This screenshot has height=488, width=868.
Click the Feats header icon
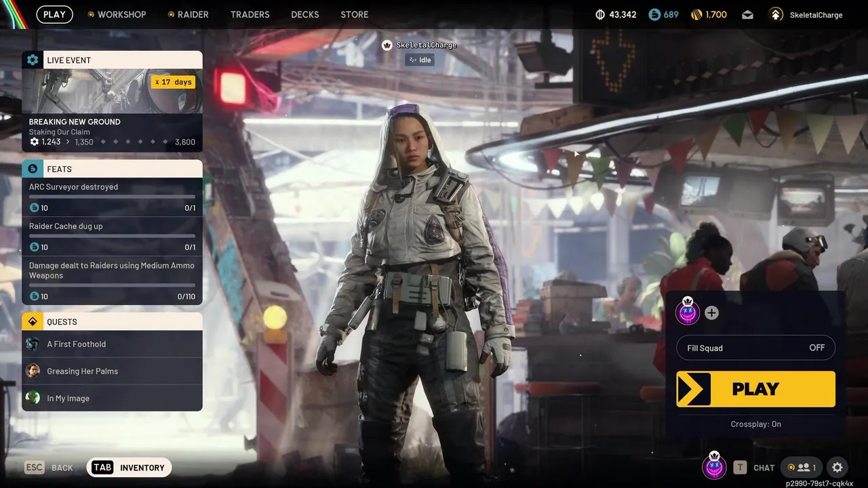tap(33, 169)
